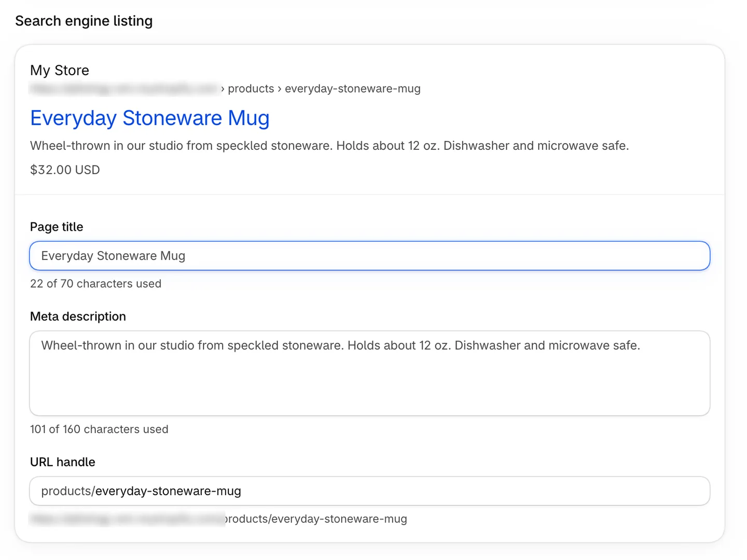
Task: Click the Page title input field
Action: click(369, 256)
